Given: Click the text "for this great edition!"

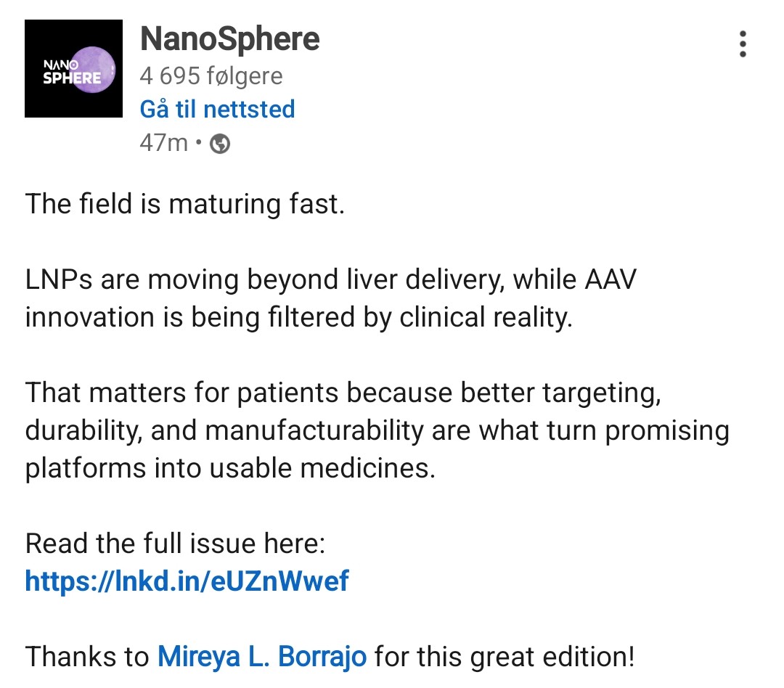Looking at the screenshot, I should point(505,657).
